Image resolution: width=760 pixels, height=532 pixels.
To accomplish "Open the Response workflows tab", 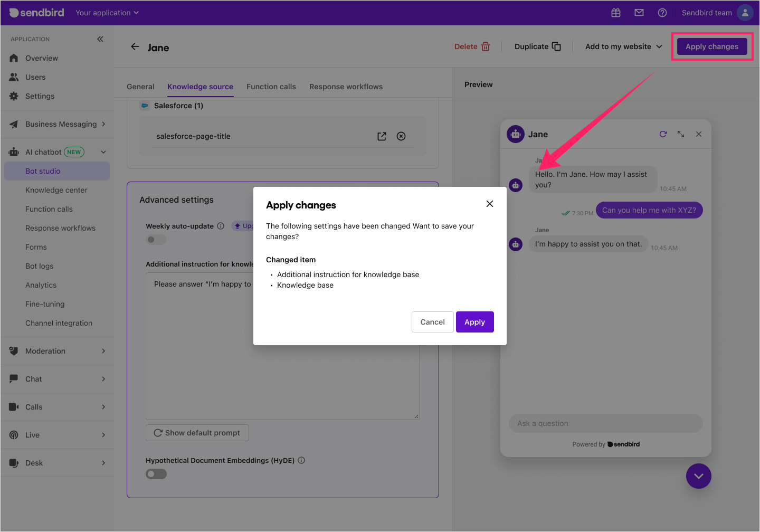I will (346, 87).
